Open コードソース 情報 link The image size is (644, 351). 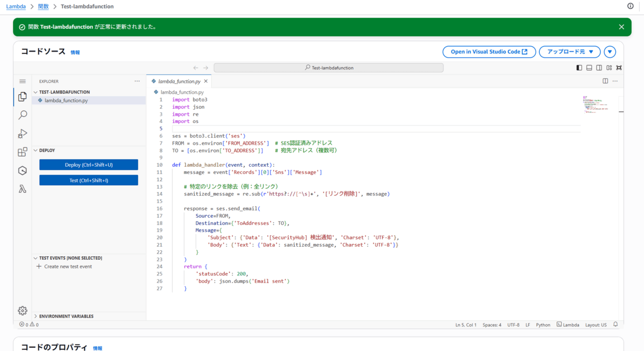(75, 52)
